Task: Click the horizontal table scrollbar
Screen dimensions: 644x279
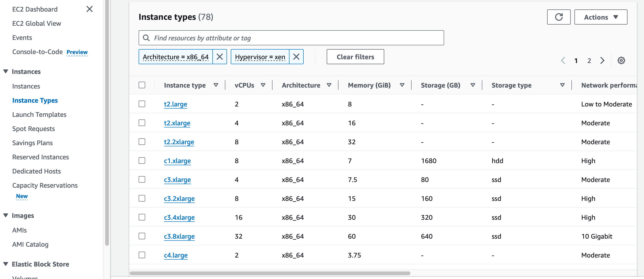Action: pyautogui.click(x=270, y=273)
